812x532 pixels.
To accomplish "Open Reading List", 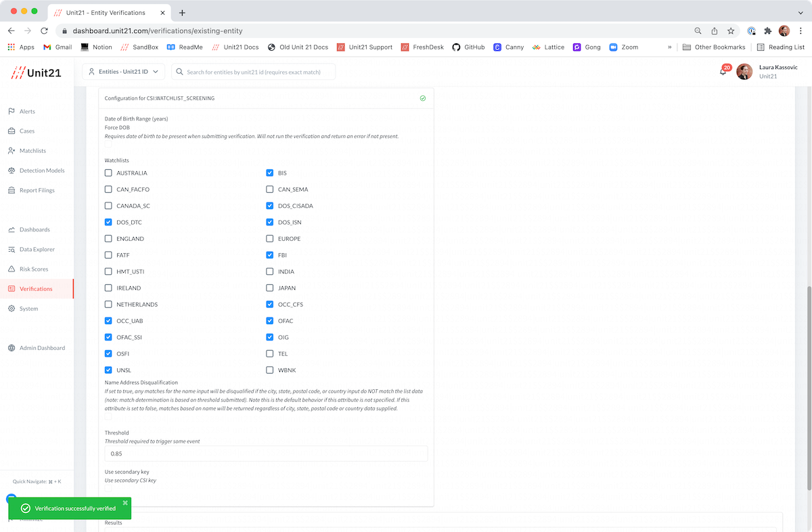I will click(x=780, y=47).
